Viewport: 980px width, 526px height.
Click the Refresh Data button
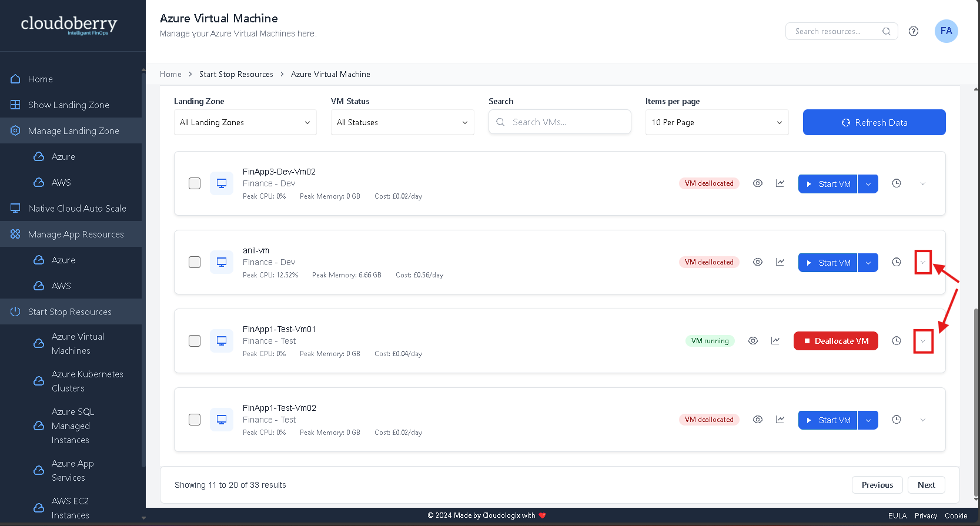[x=874, y=122]
